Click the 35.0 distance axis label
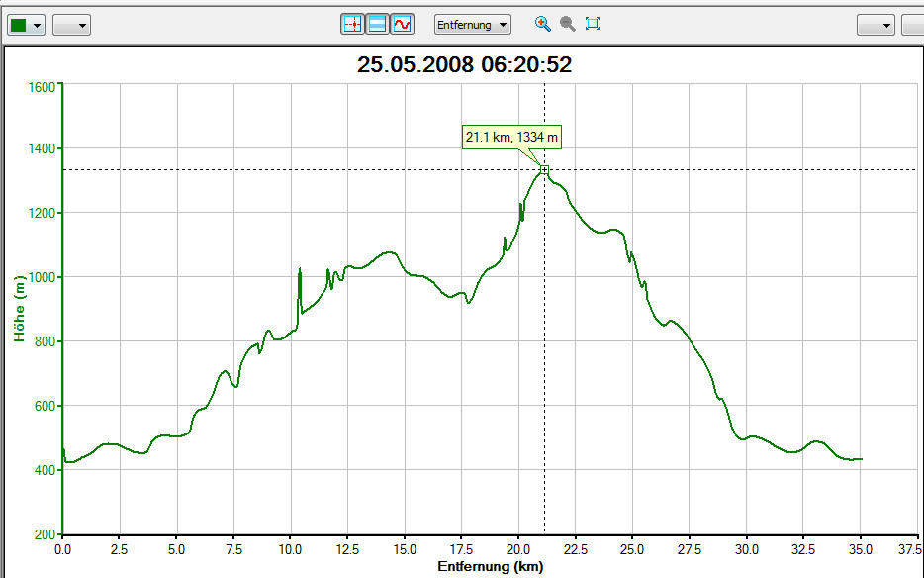Screen dimensions: 924x578 (x=861, y=549)
